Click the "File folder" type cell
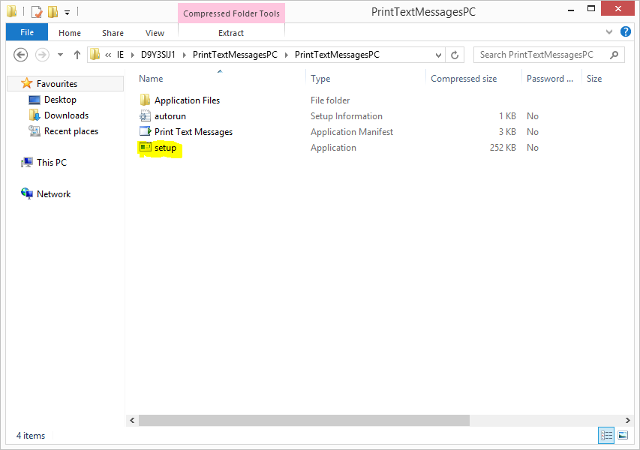The width and height of the screenshot is (640, 450). coord(330,100)
